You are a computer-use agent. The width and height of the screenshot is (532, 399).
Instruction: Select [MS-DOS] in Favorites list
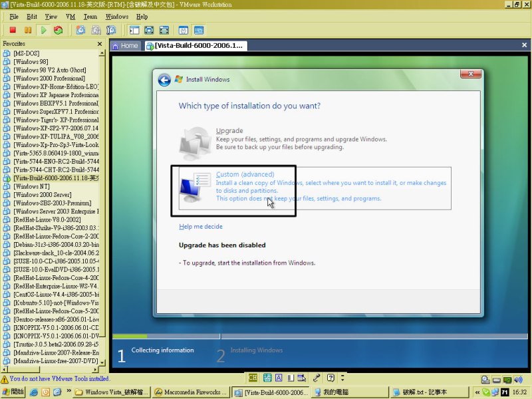tap(27, 53)
